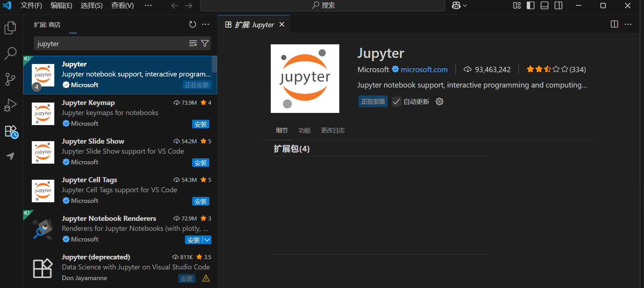Click the extension pack badge 4
The width and height of the screenshot is (644, 288).
pyautogui.click(x=36, y=87)
